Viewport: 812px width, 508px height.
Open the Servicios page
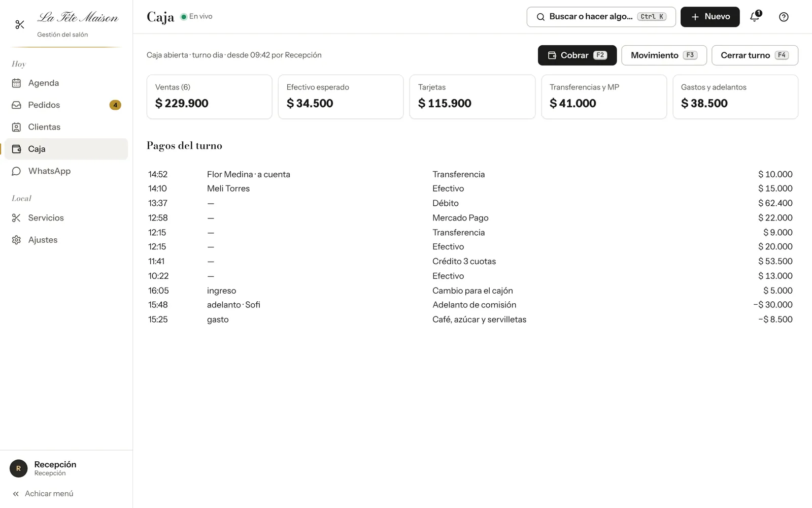(x=66, y=218)
